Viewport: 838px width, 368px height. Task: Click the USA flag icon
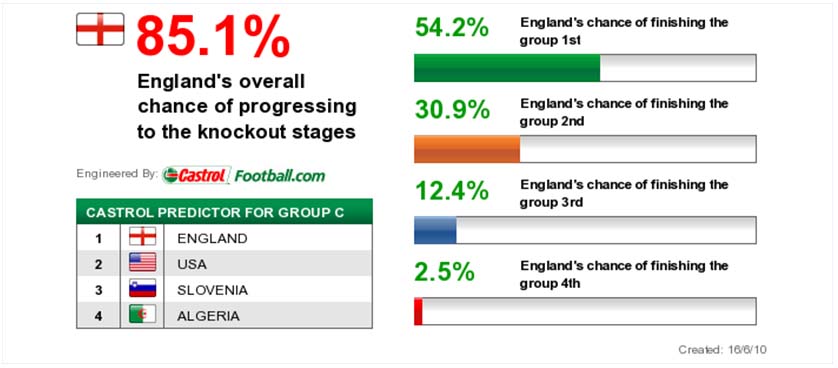[x=143, y=263]
